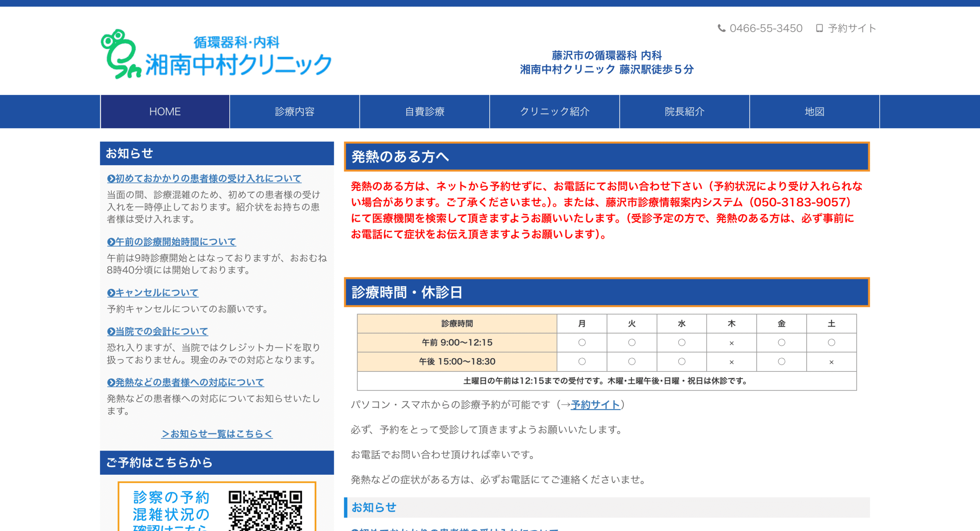Screen dimensions: 980x531
Task: Click arrow icon before キャンセルについて
Action: pyautogui.click(x=111, y=293)
